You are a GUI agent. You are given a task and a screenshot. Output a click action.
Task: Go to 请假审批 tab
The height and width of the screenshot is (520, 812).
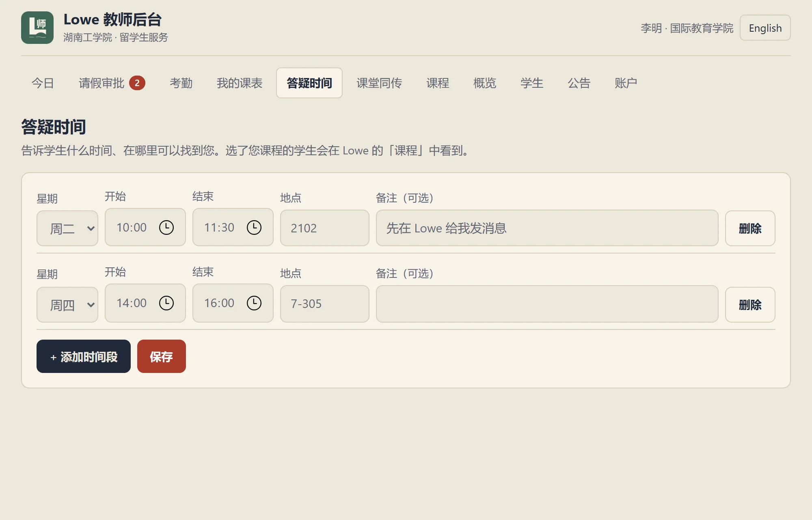(x=112, y=83)
